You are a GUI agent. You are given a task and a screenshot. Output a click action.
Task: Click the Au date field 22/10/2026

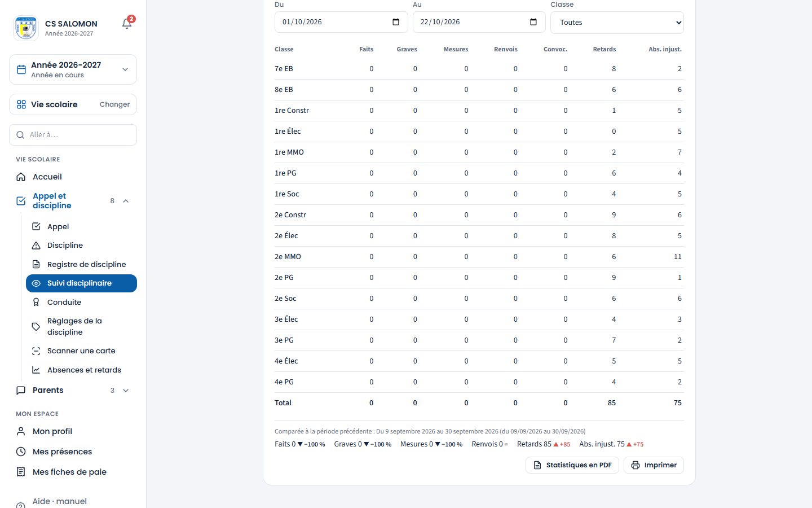479,22
